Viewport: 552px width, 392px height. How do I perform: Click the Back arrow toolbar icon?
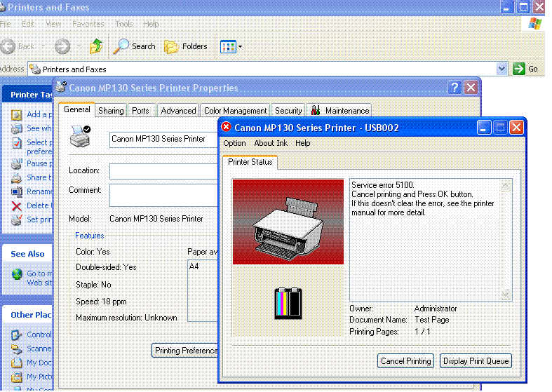pyautogui.click(x=8, y=46)
